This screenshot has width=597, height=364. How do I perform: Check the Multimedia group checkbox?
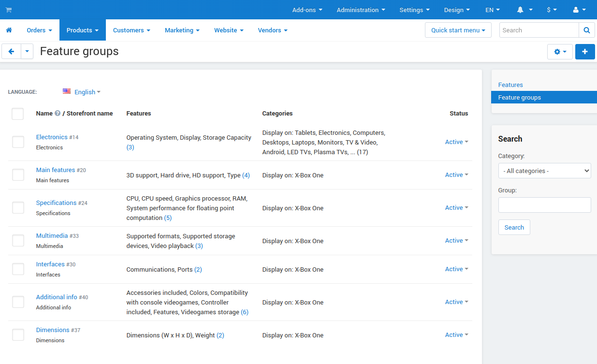click(x=18, y=240)
